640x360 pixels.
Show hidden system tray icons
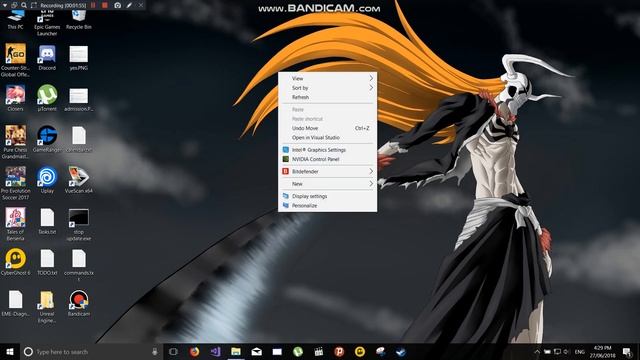click(x=537, y=351)
